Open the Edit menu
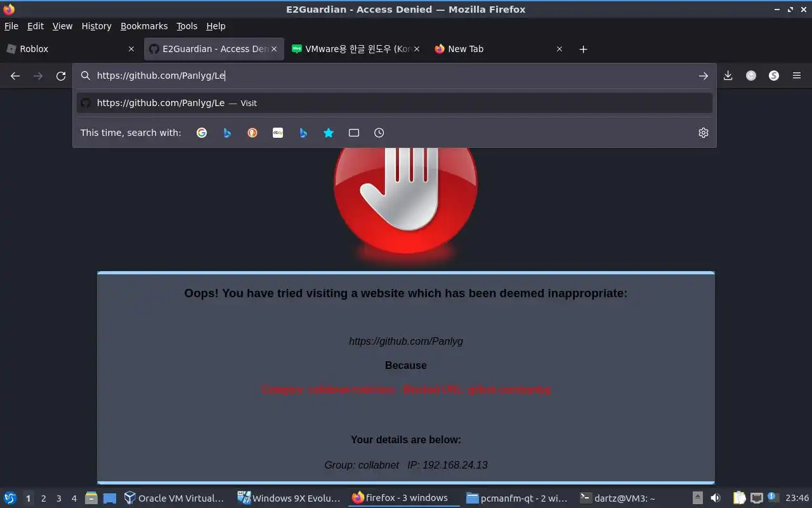Image resolution: width=812 pixels, height=508 pixels. click(x=36, y=26)
